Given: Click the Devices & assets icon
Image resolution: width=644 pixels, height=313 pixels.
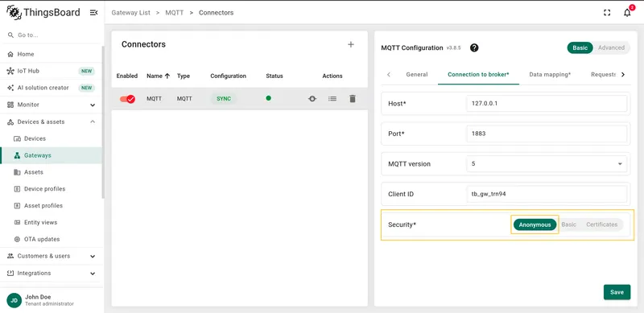Looking at the screenshot, I should pyautogui.click(x=10, y=122).
